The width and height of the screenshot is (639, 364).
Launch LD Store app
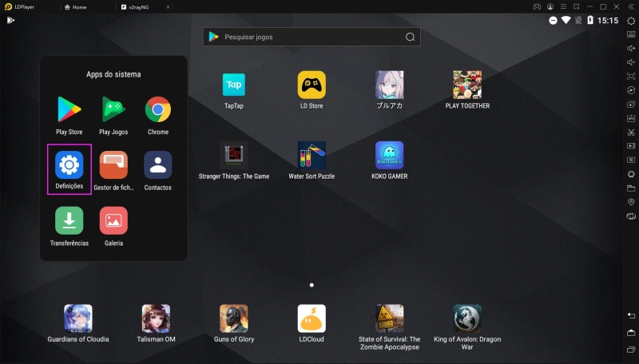(x=312, y=90)
